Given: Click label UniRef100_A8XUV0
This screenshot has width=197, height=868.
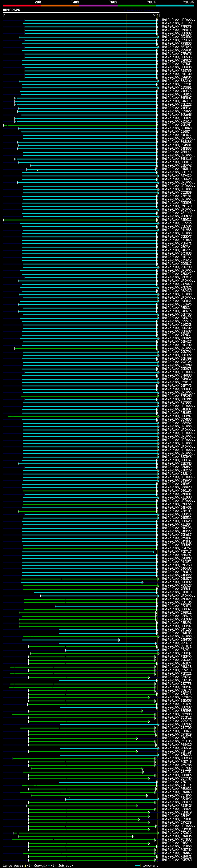Looking at the screenshot, I should click(176, 799).
